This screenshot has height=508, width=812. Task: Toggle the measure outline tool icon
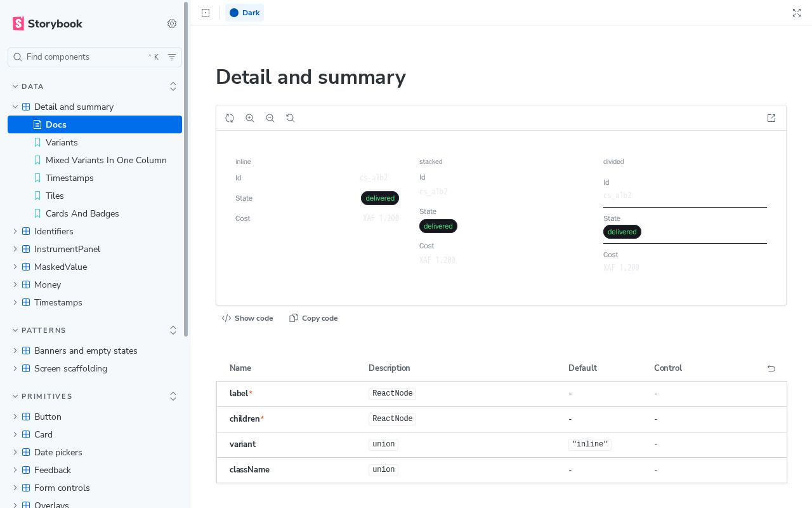pos(206,13)
